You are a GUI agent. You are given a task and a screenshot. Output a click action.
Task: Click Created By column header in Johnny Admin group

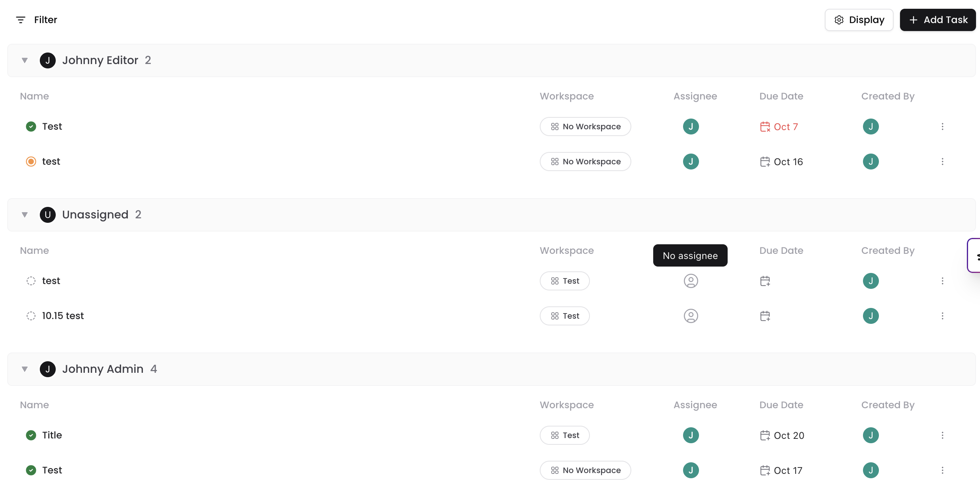[888, 405]
